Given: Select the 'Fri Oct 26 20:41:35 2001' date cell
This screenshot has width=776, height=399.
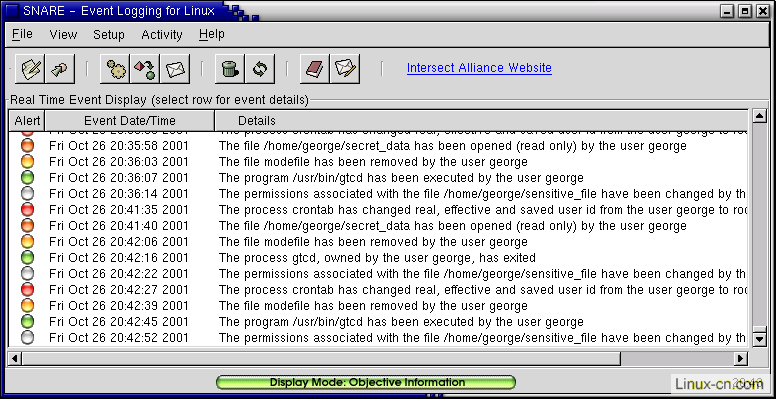Looking at the screenshot, I should (119, 209).
